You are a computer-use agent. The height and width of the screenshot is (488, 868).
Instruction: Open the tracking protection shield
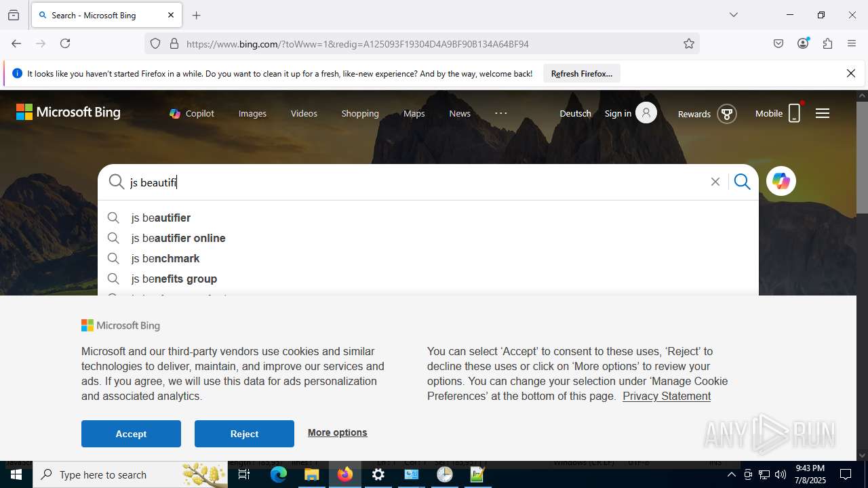(x=155, y=43)
